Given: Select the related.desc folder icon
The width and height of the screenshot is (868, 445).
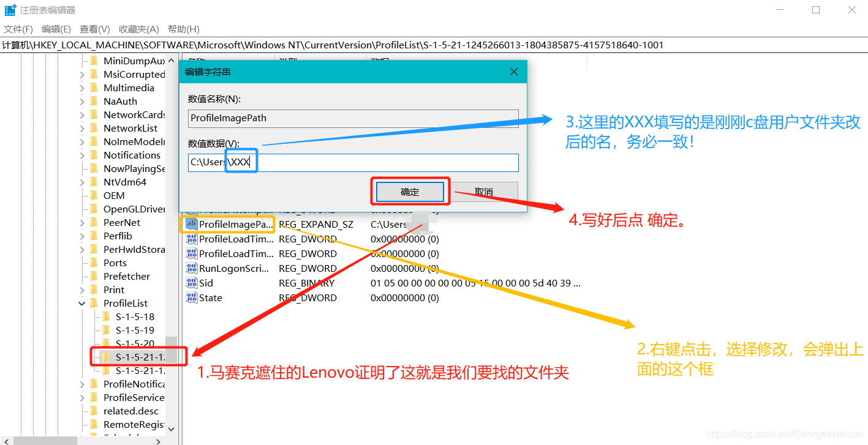Looking at the screenshot, I should tap(94, 411).
